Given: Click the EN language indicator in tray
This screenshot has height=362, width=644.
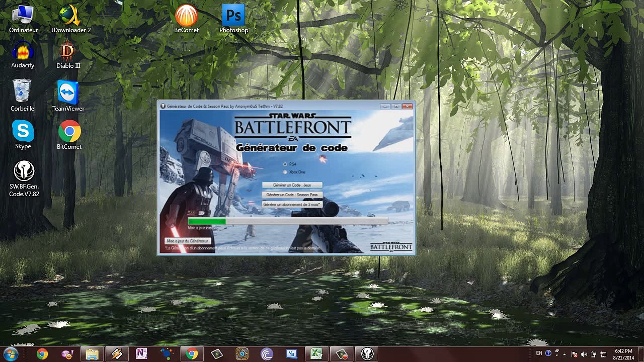Looking at the screenshot, I should tap(539, 353).
